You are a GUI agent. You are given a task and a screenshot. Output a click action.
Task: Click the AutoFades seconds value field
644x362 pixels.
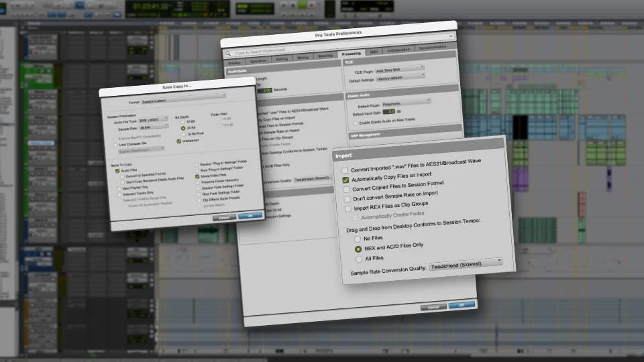pyautogui.click(x=266, y=90)
